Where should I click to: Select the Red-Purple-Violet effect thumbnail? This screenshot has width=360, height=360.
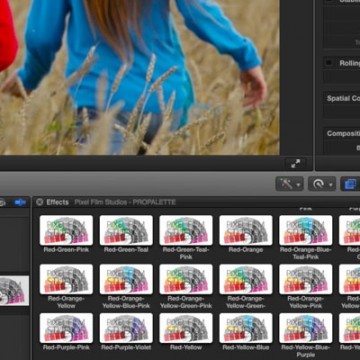(x=126, y=328)
